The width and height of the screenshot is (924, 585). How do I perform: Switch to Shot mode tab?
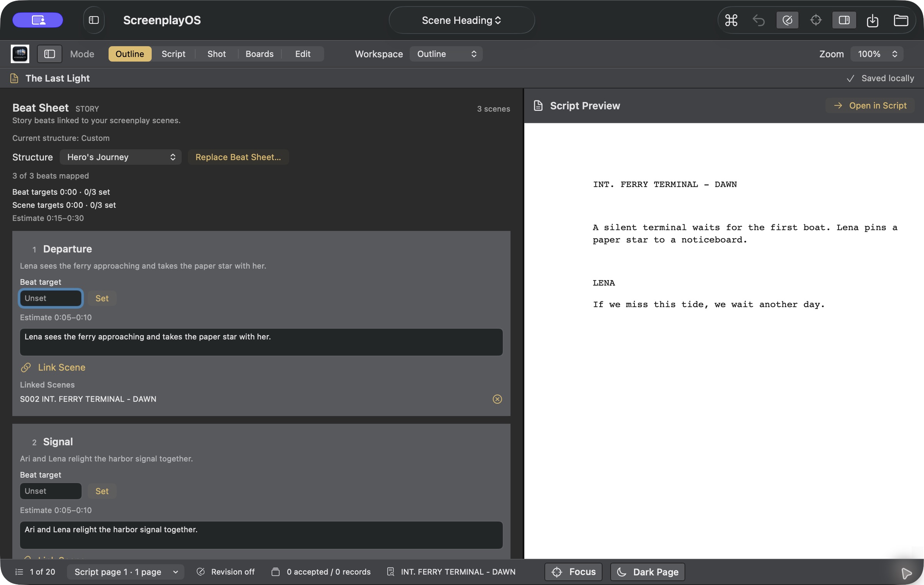[x=216, y=54]
